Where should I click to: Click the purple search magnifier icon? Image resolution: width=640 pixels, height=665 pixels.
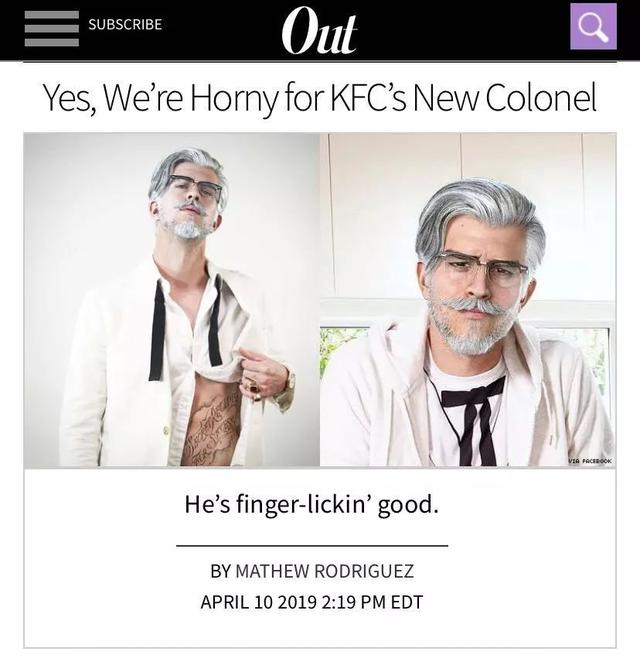[593, 26]
